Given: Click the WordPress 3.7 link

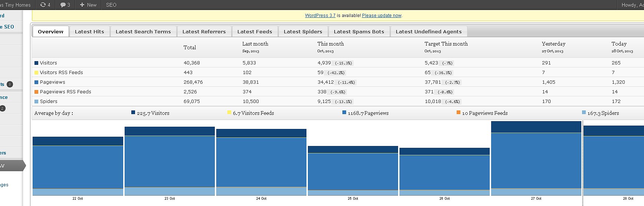Looking at the screenshot, I should [x=320, y=16].
